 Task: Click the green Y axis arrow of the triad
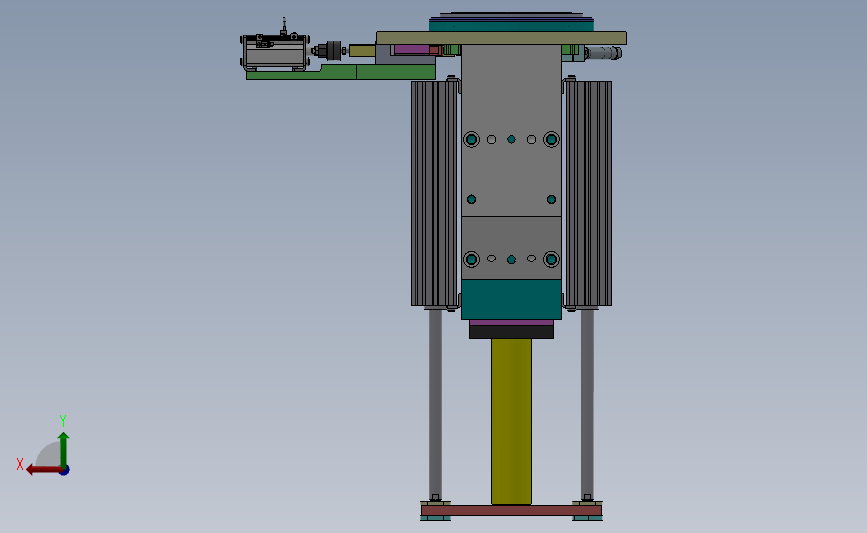64,449
